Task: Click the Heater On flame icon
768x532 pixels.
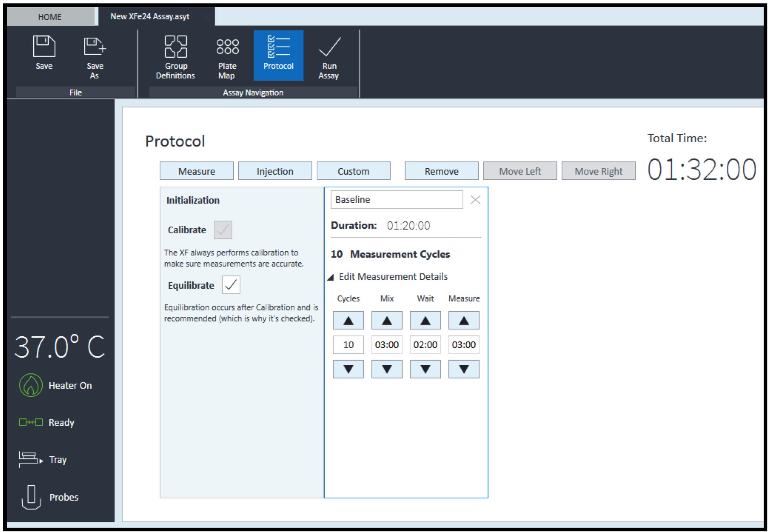Action: [x=31, y=385]
